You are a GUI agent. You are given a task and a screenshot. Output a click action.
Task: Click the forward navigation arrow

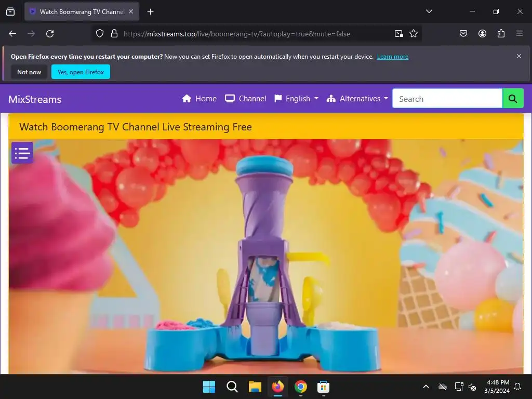click(x=31, y=34)
